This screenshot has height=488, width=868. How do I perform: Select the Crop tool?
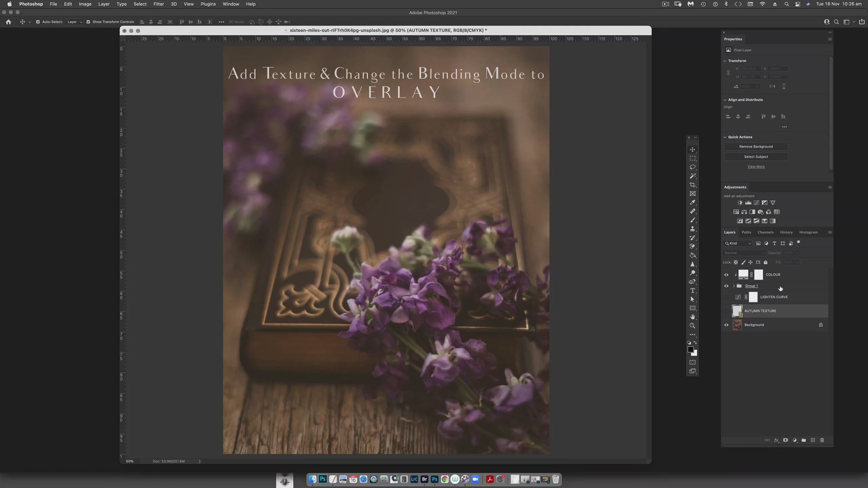tap(692, 185)
